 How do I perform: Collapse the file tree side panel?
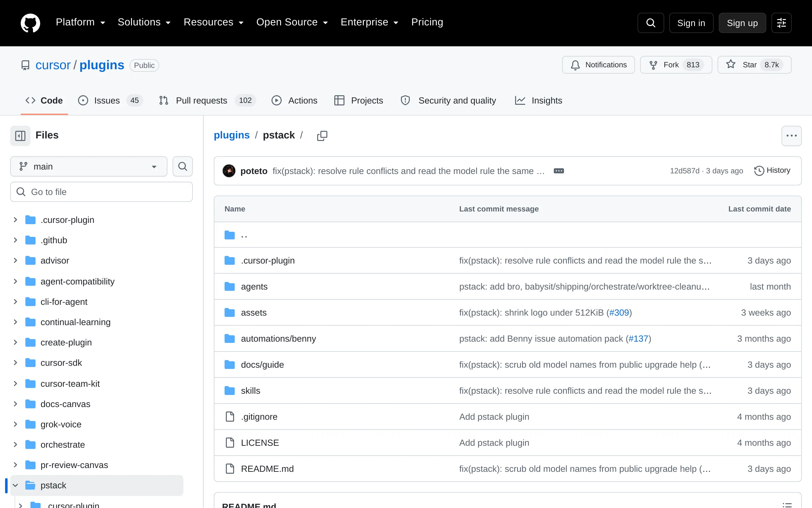click(20, 136)
